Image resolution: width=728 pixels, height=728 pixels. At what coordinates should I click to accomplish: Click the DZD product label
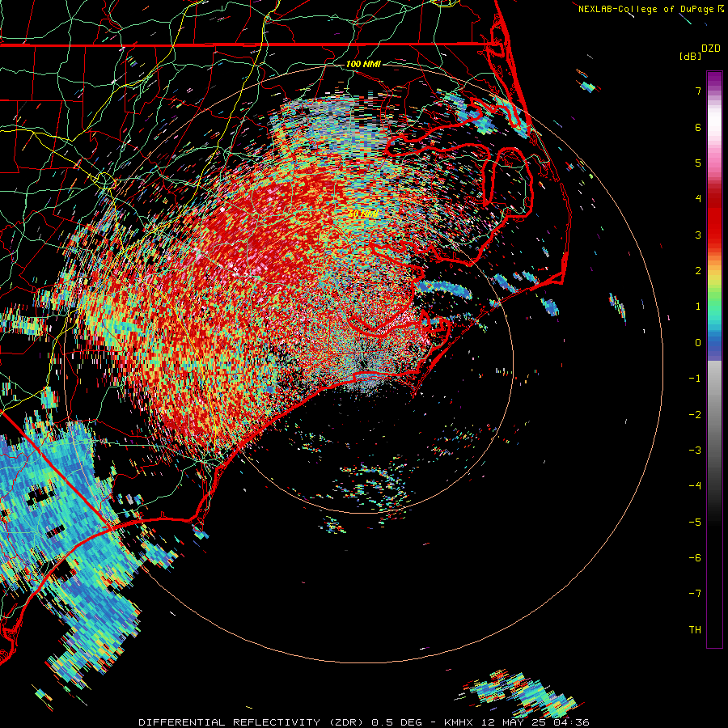711,49
